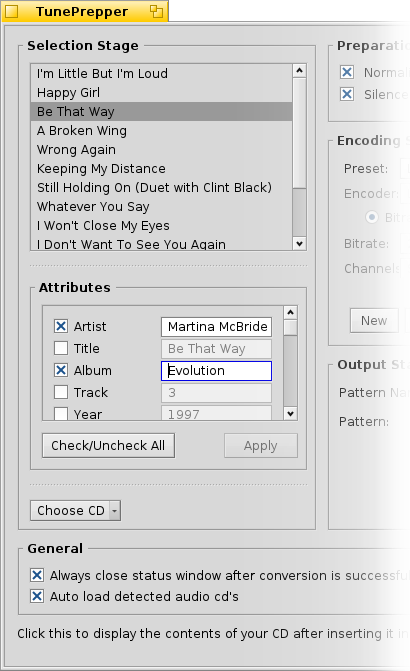Click the track list scroll up arrow
This screenshot has width=410, height=671.
tap(299, 71)
